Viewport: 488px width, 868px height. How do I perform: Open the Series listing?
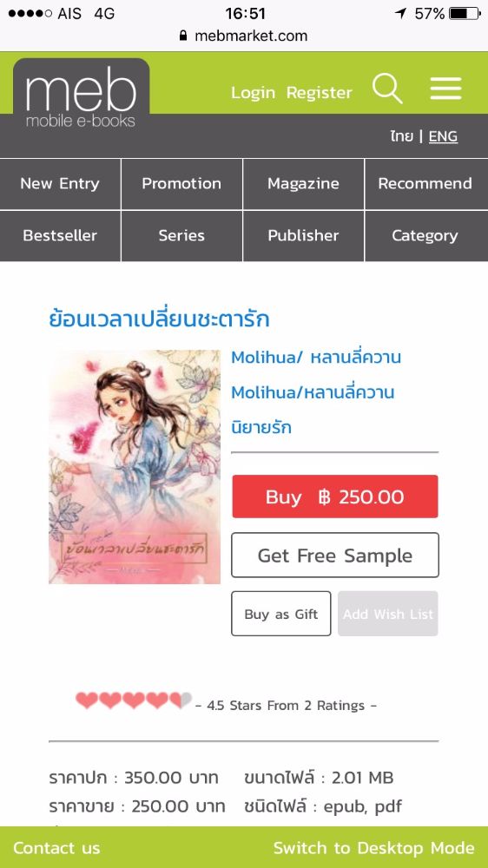click(x=181, y=236)
